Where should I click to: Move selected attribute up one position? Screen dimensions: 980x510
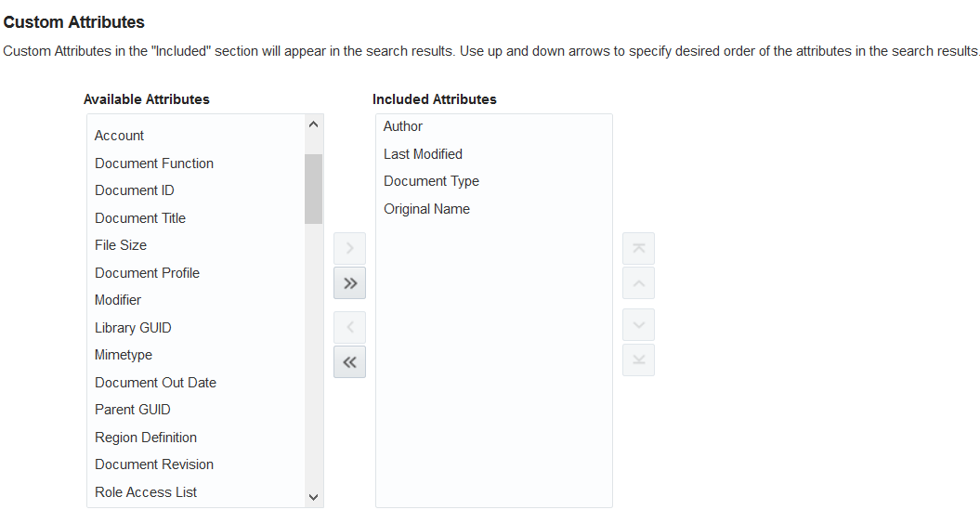pyautogui.click(x=638, y=283)
